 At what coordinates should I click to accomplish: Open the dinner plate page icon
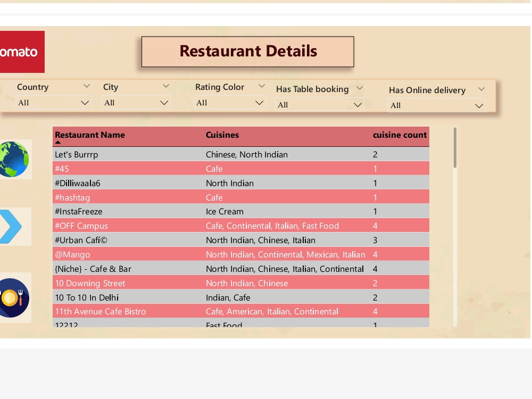click(14, 297)
